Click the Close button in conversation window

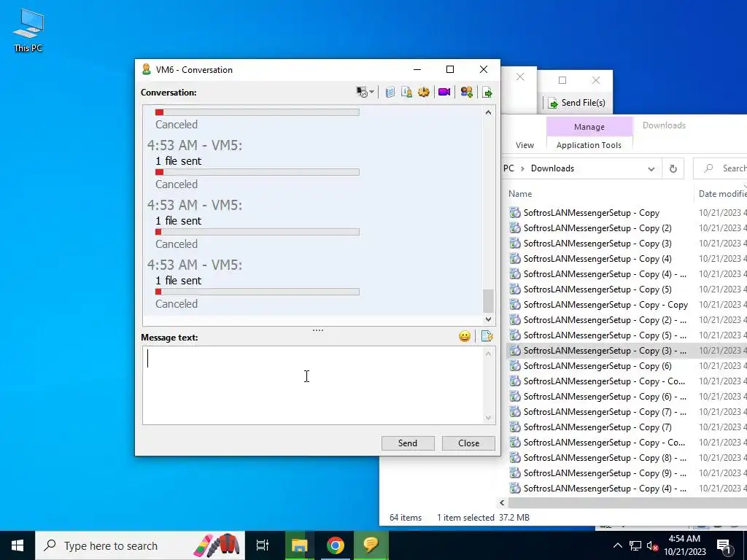468,443
